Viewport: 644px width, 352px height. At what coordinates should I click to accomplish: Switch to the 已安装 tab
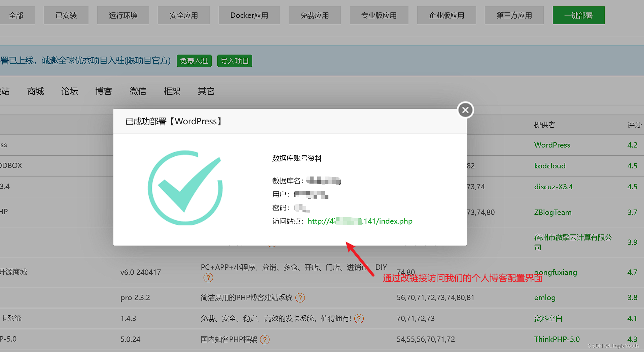pos(66,15)
